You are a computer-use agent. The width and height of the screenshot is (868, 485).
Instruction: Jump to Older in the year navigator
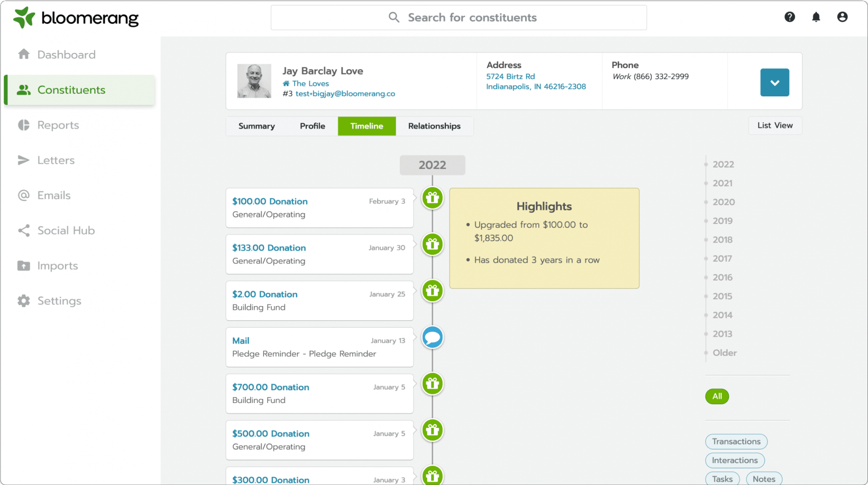coord(725,353)
